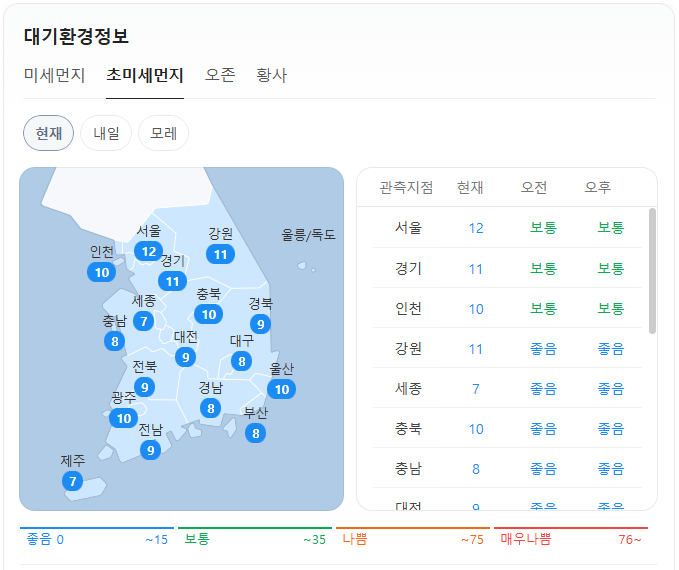
Task: Select the 광주 marker showing 10
Action: pos(124,418)
